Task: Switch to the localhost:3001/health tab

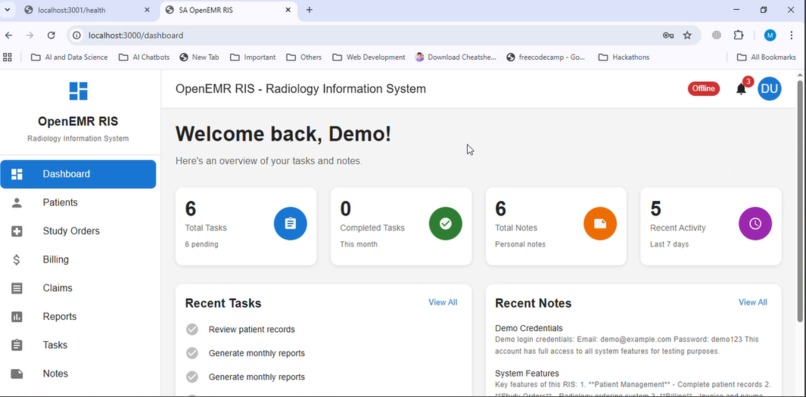Action: tap(85, 10)
